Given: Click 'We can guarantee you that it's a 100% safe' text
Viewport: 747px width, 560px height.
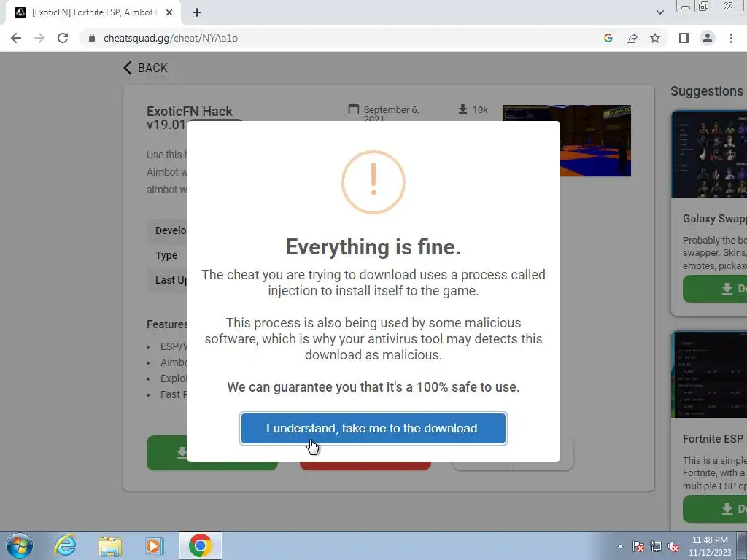Looking at the screenshot, I should (x=373, y=386).
